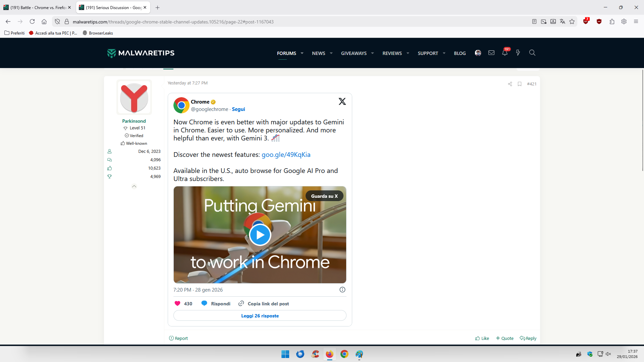
Task: Open the browser hamburger menu
Action: pyautogui.click(x=636, y=22)
